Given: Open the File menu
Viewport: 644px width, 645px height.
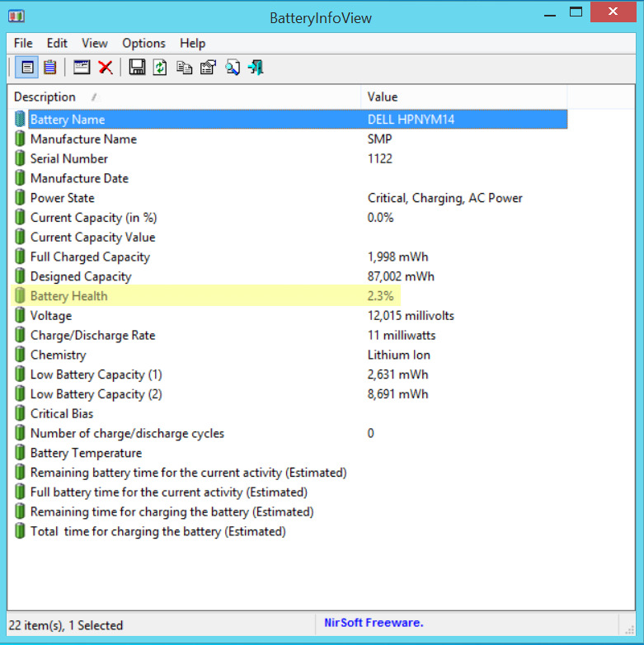Looking at the screenshot, I should [23, 43].
